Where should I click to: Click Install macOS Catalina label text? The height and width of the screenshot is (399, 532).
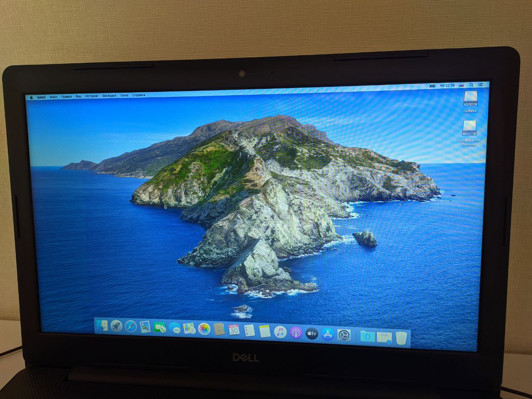[x=469, y=142]
